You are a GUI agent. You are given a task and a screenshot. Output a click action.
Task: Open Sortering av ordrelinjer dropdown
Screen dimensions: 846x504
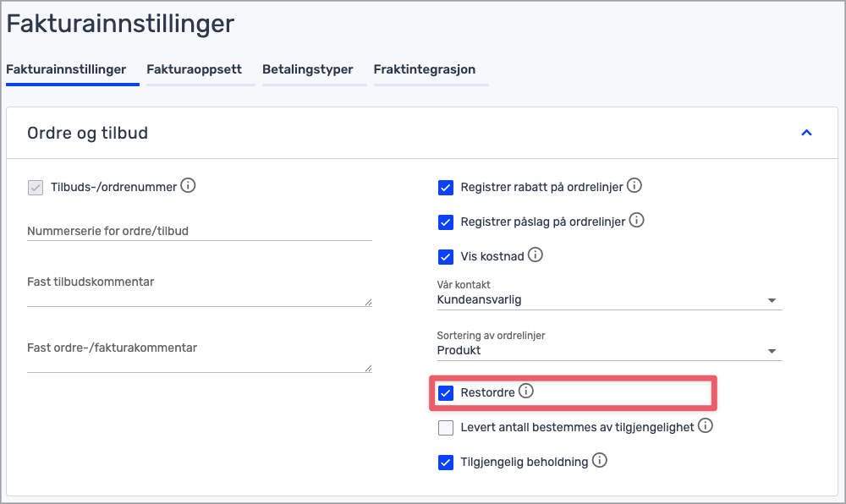607,350
